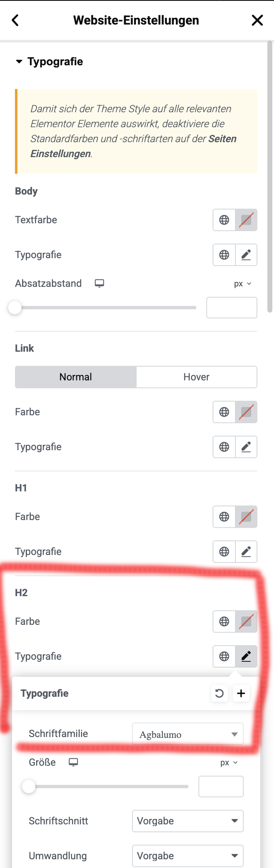This screenshot has height=868, width=274.
Task: Reset typography with the circular arrow icon
Action: 219,693
